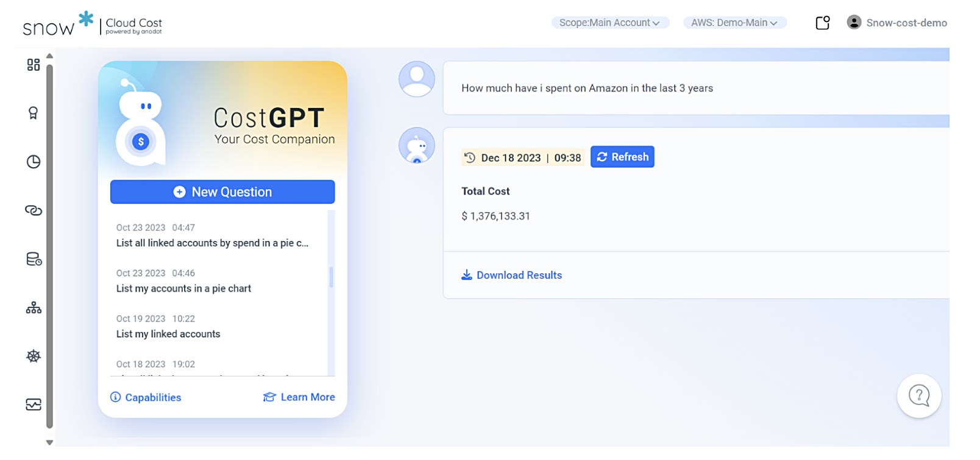Image resolution: width=980 pixels, height=460 pixels.
Task: Click the sidebar vertical scrollbar
Action: [x=50, y=247]
